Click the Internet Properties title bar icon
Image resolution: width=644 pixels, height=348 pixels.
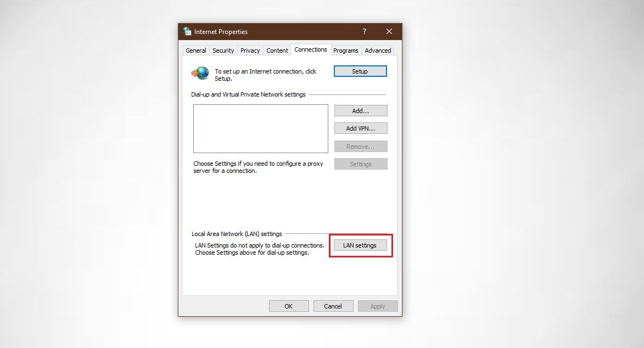187,31
